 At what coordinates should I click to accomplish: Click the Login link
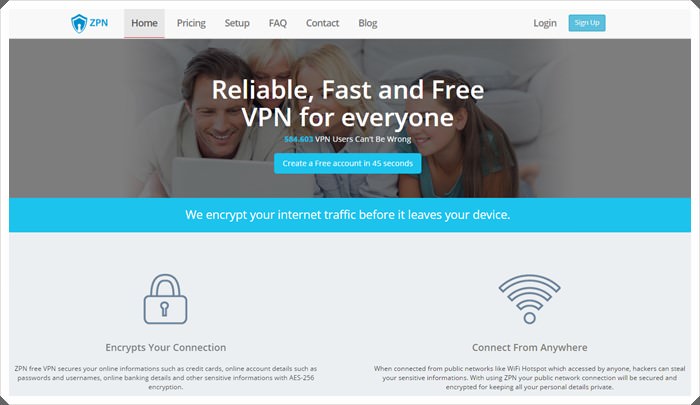click(545, 23)
